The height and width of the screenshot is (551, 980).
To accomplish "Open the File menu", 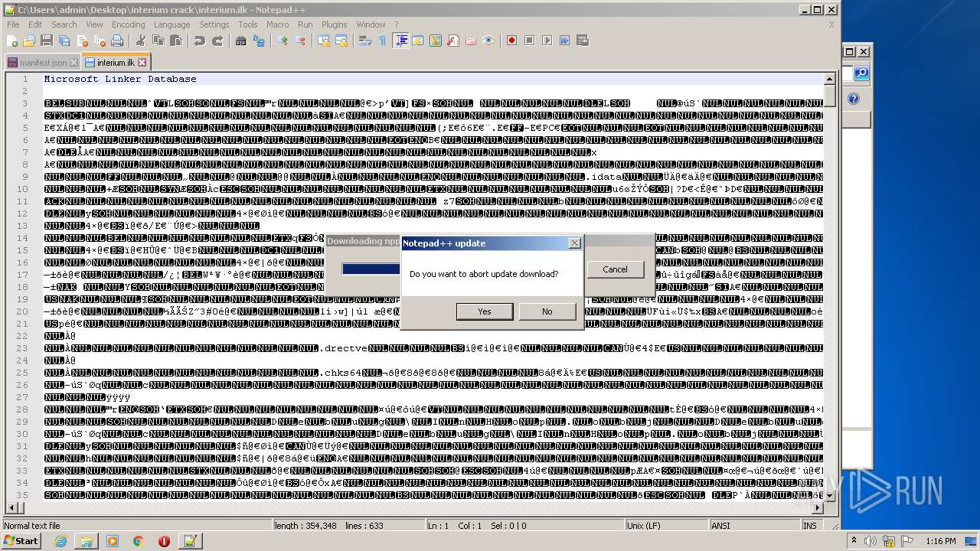I will tap(14, 24).
